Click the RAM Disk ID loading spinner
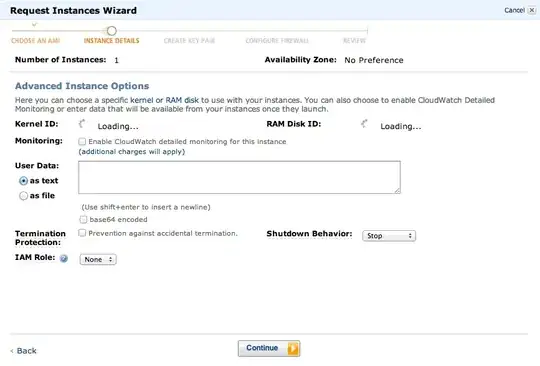The image size is (540, 366). (x=364, y=124)
